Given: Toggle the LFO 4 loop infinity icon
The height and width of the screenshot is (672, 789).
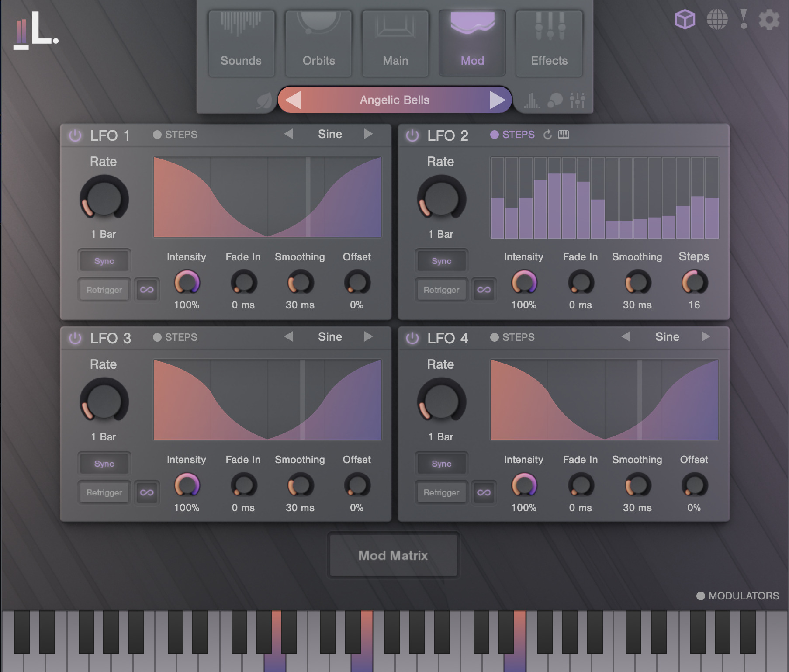Looking at the screenshot, I should tap(484, 492).
